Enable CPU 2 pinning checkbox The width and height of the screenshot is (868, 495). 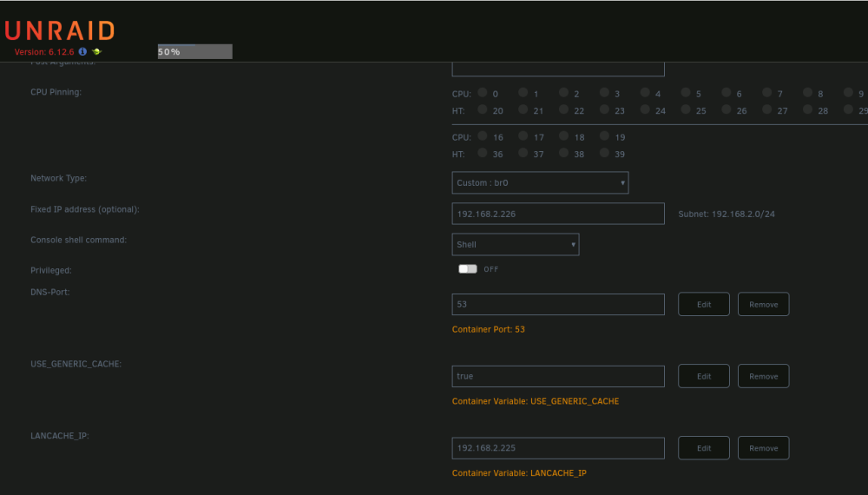point(563,92)
